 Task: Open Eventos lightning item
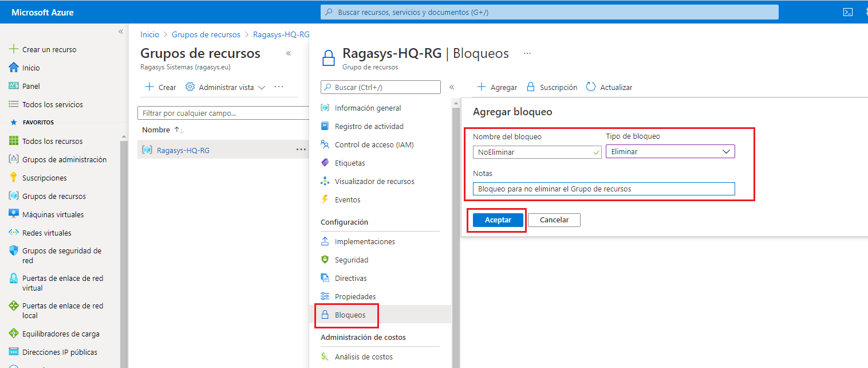click(x=341, y=199)
